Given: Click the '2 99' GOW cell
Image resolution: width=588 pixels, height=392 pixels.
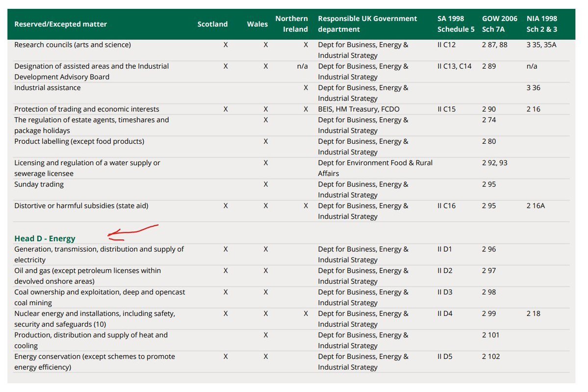Looking at the screenshot, I should pos(488,314).
